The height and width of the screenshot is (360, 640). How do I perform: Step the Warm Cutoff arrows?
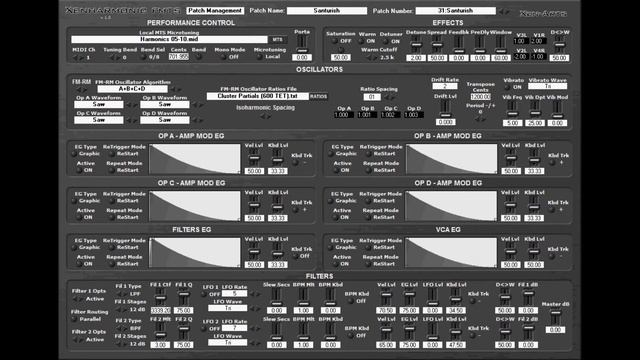pyautogui.click(x=371, y=58)
